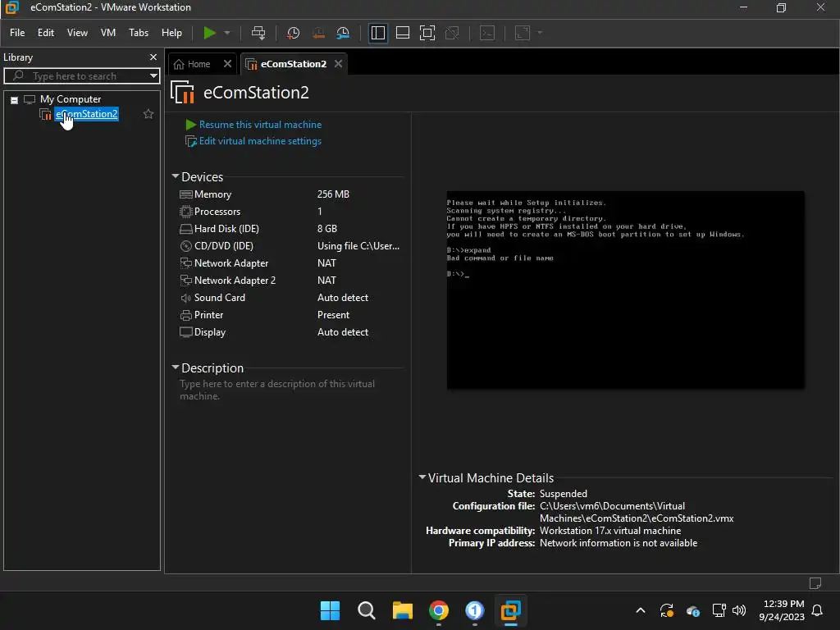This screenshot has height=630, width=840.
Task: Click the Suspended state value
Action: click(x=563, y=493)
